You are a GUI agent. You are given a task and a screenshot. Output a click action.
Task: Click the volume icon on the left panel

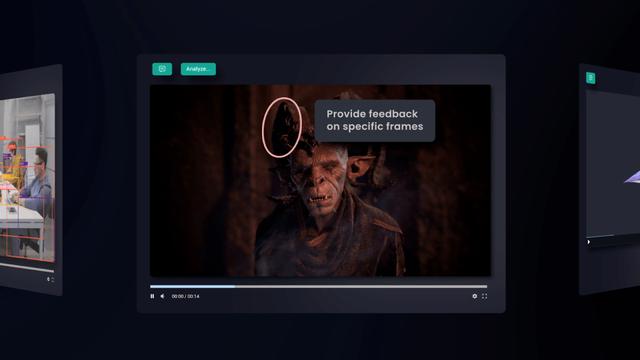point(48,279)
